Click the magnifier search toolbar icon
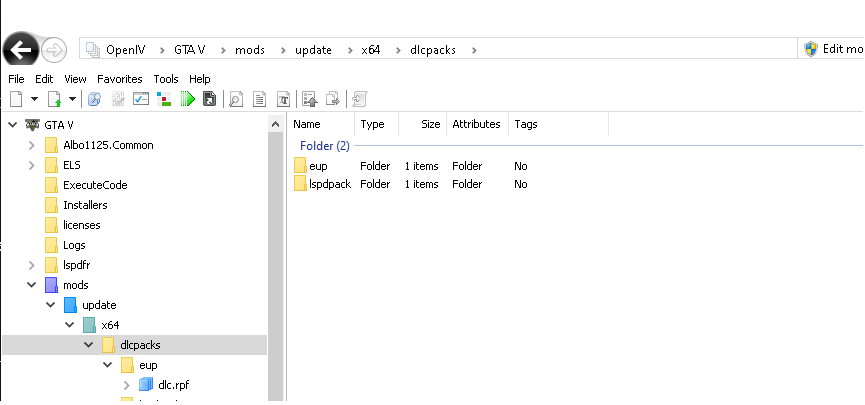Screen dimensions: 865x405 click(x=236, y=99)
